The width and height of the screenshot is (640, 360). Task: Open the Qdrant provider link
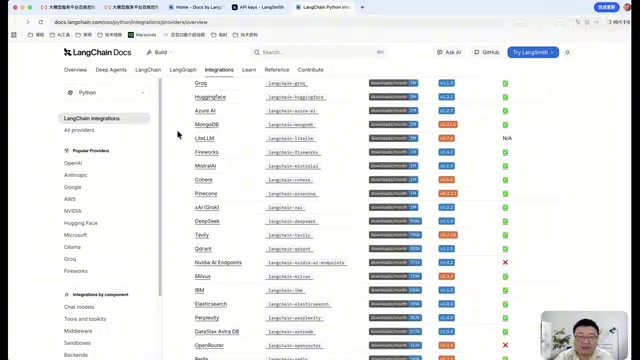pos(203,249)
